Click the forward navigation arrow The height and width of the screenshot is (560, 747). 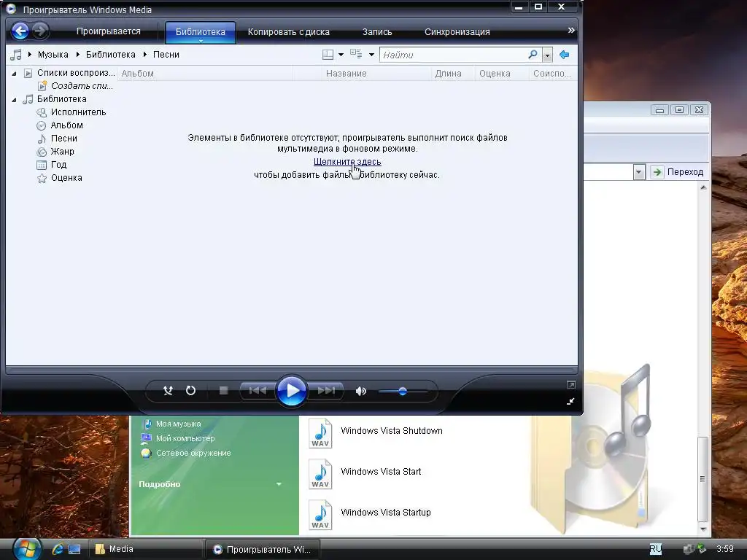[41, 31]
